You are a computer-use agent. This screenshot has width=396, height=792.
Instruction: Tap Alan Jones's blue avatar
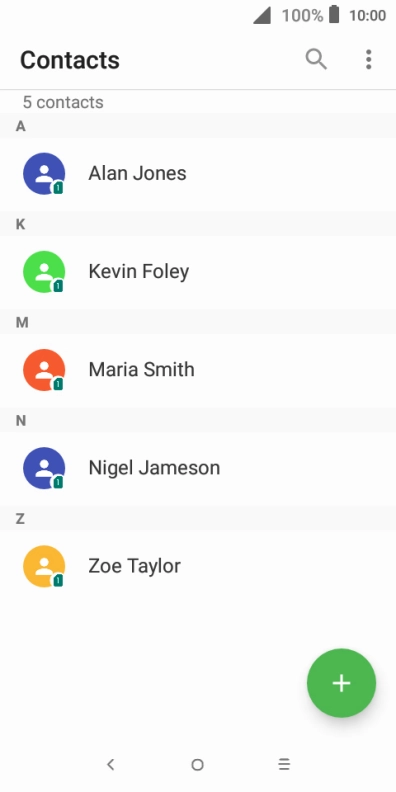(44, 174)
